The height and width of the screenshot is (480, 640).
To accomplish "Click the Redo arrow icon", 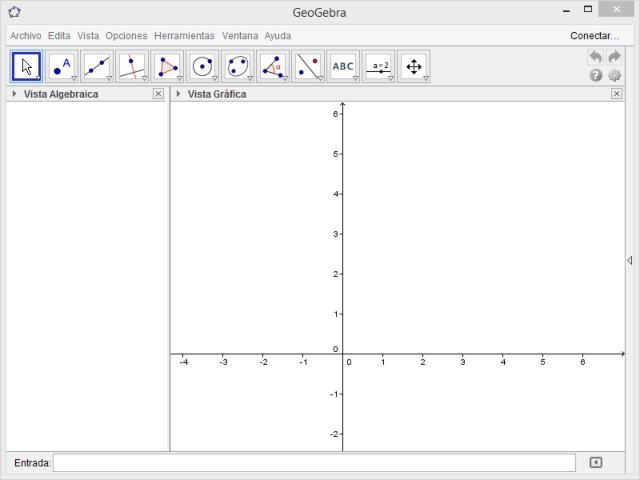I will 614,57.
